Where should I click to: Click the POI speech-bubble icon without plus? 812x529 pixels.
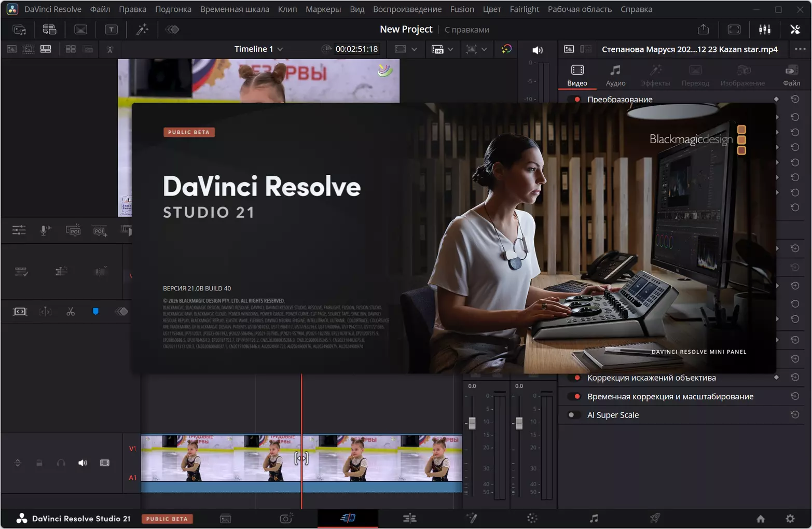[x=73, y=230]
